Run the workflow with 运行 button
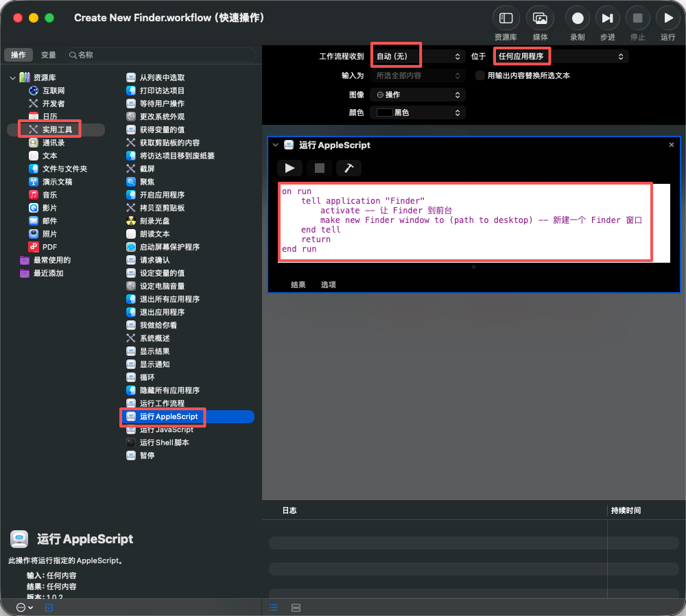Viewport: 686px width, 616px height. point(667,19)
